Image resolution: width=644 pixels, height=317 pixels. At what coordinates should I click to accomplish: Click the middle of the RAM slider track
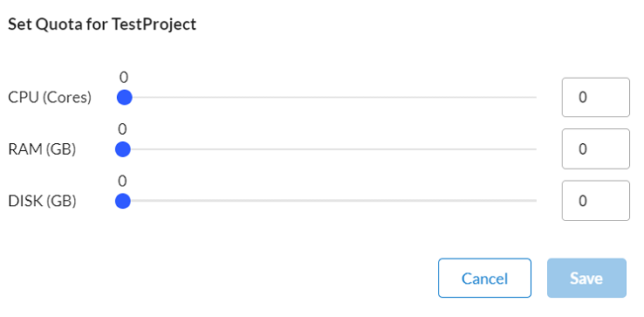point(330,149)
